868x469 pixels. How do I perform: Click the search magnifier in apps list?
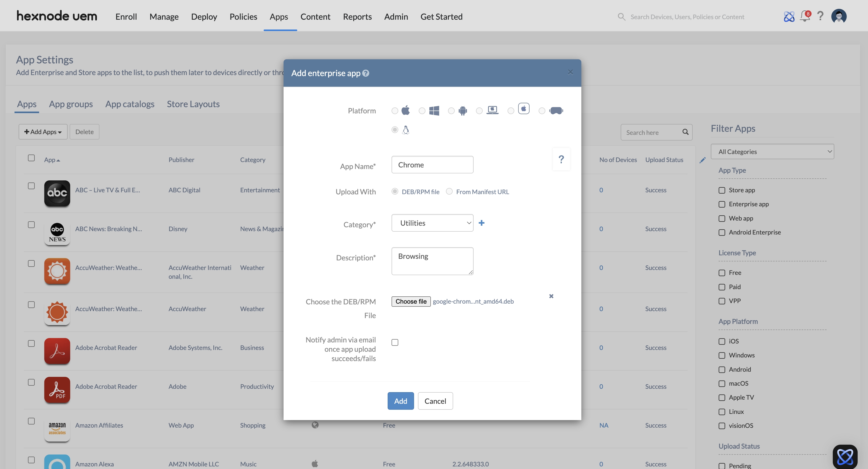(x=685, y=132)
